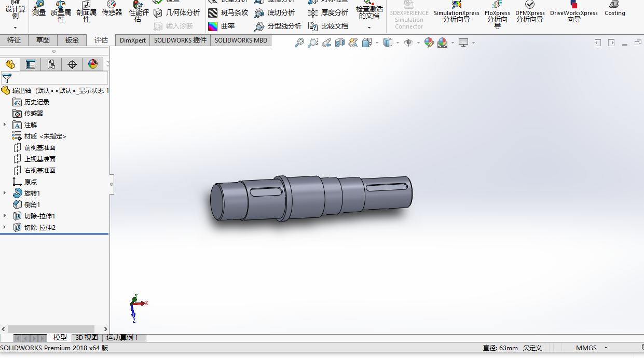
Task: Switch to the 特征 (Features) tab
Action: click(x=14, y=40)
